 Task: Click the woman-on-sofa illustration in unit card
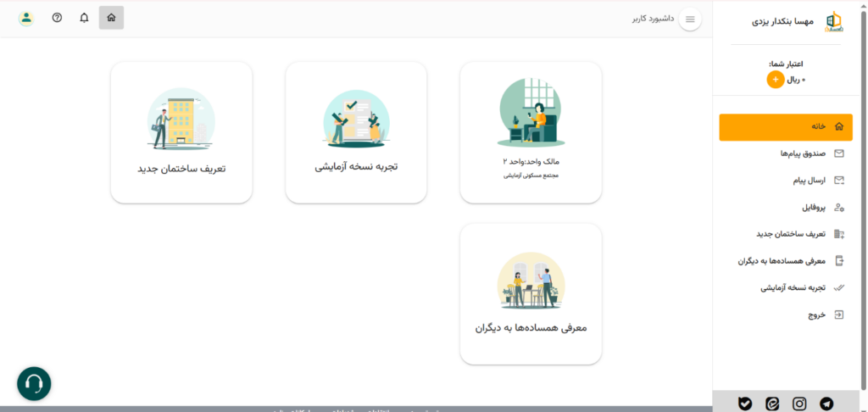pyautogui.click(x=531, y=113)
